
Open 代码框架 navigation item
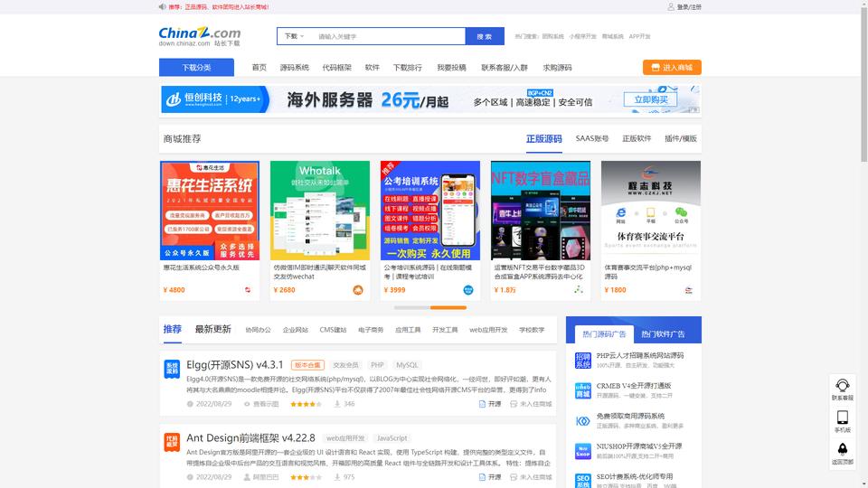point(337,68)
